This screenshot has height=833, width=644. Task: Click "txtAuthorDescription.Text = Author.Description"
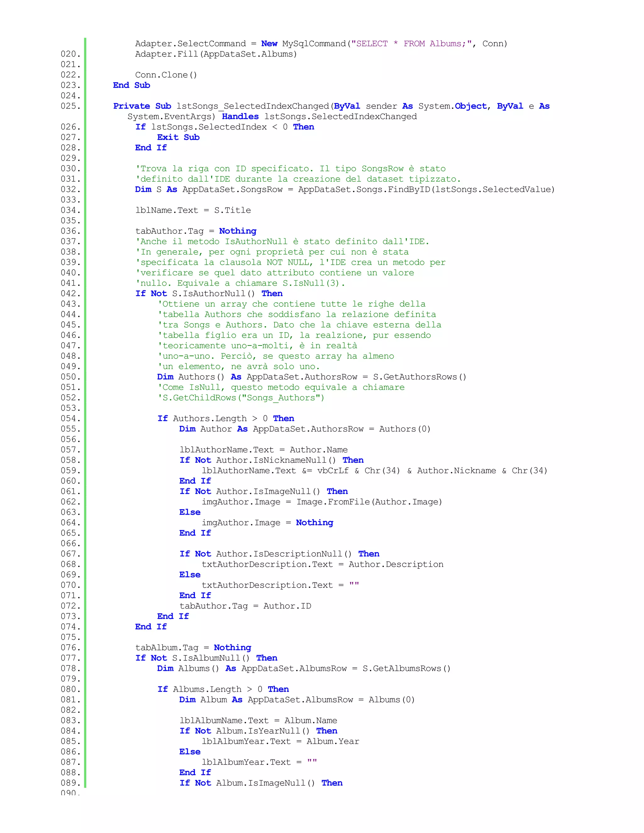coord(322,564)
